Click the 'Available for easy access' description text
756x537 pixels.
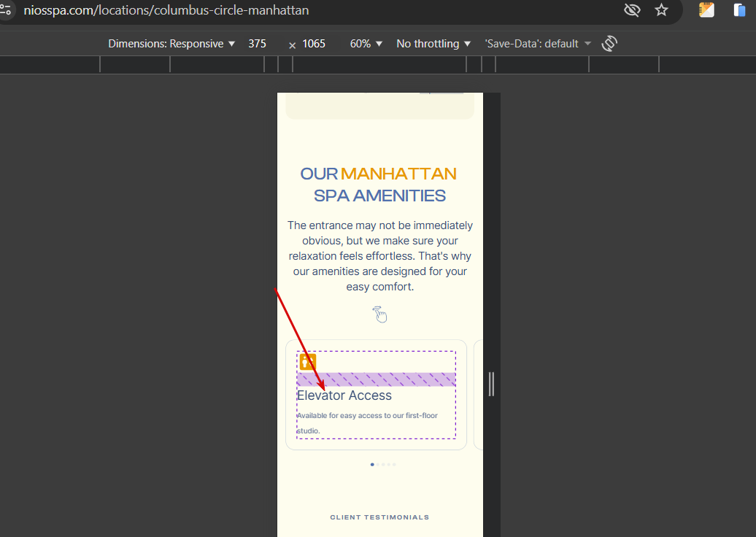pos(367,422)
